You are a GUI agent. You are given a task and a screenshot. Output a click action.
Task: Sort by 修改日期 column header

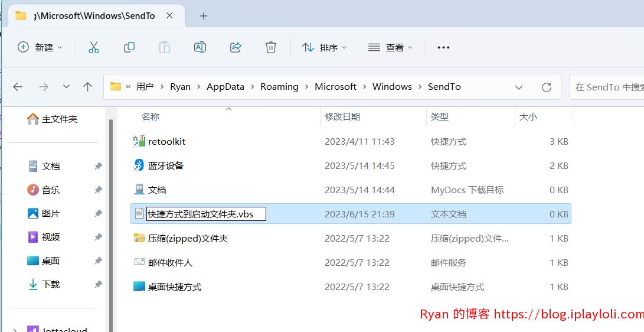pyautogui.click(x=342, y=117)
